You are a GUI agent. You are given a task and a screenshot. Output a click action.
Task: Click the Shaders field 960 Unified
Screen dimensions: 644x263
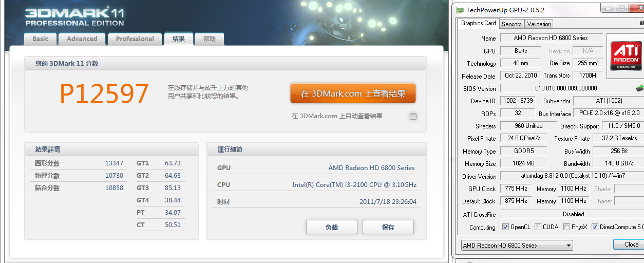[x=528, y=126]
